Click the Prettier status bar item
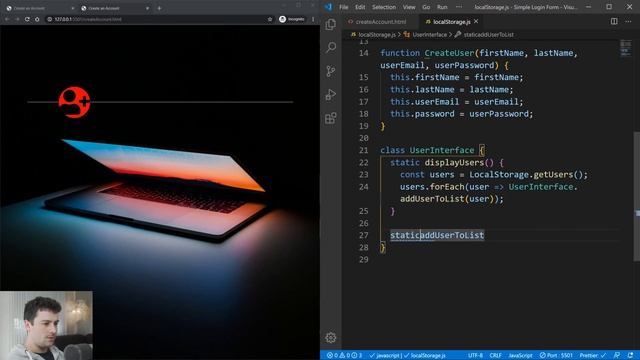 pos(593,356)
